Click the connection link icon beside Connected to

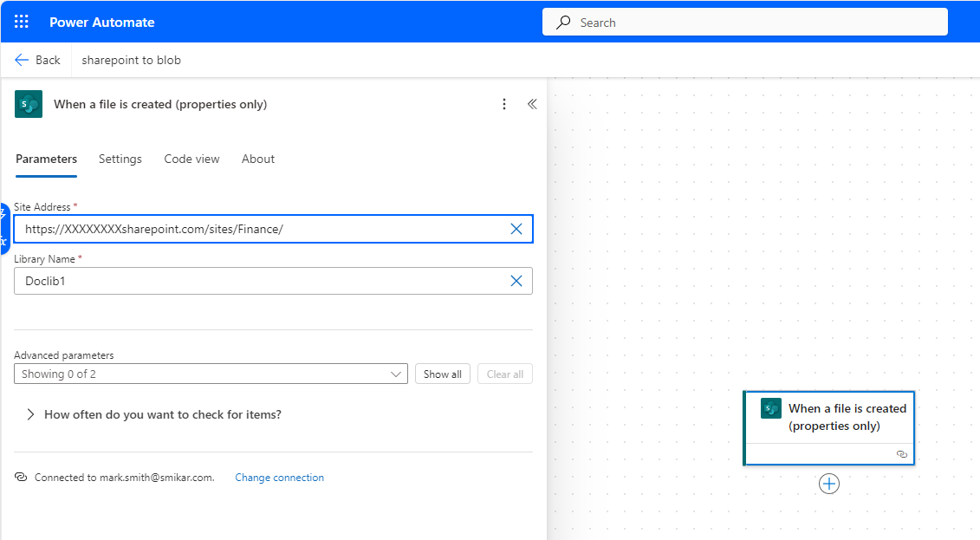tap(21, 477)
